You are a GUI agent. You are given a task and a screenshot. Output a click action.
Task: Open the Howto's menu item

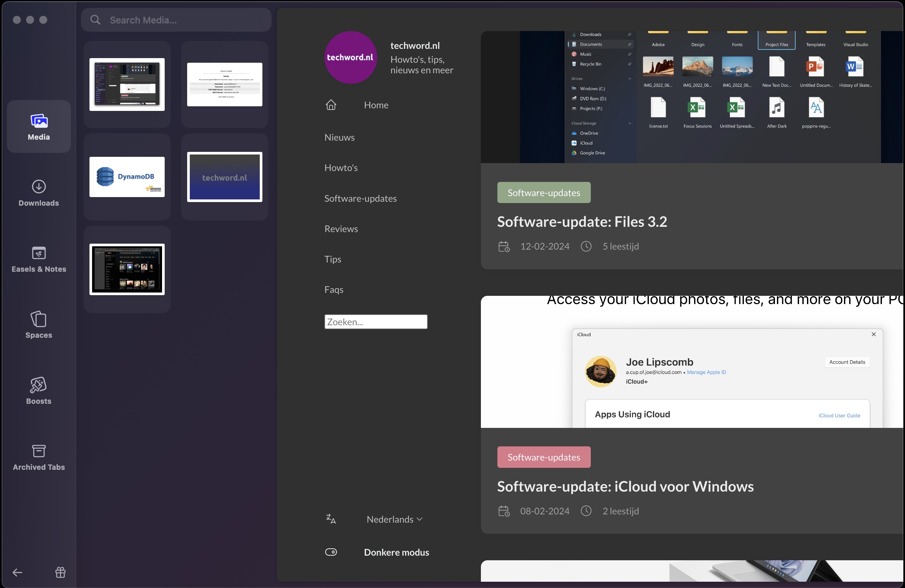coord(341,168)
